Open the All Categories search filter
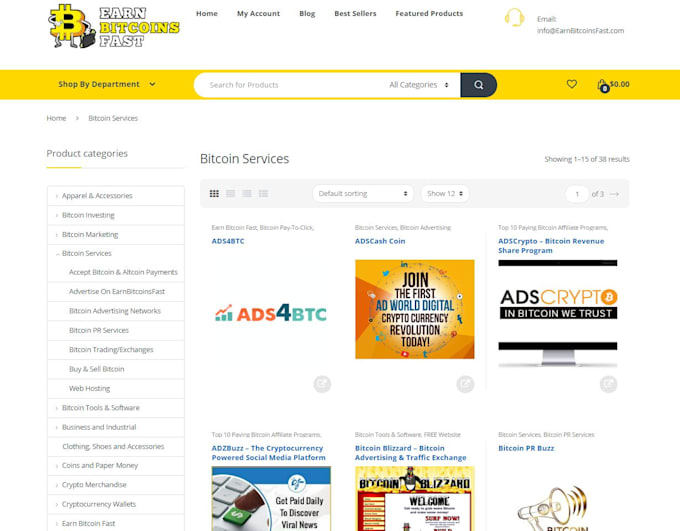680x531 pixels. (418, 85)
